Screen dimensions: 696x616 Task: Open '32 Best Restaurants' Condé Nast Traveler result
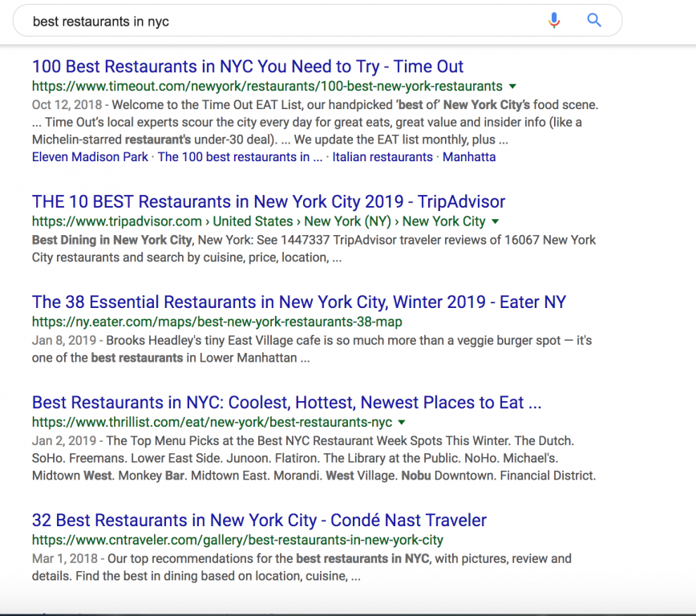[259, 520]
